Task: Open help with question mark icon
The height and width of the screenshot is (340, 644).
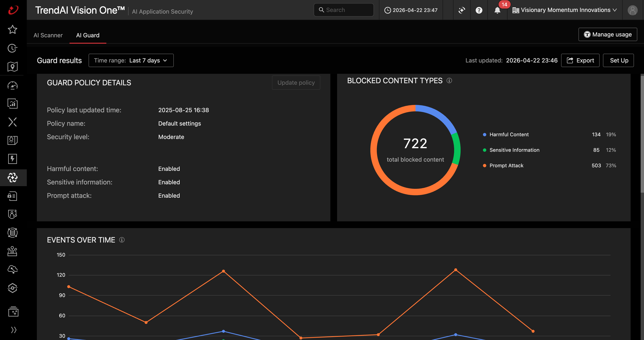Action: [x=479, y=10]
